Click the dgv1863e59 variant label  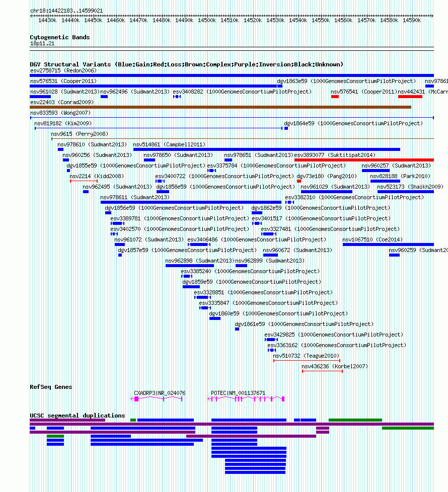click(x=346, y=81)
